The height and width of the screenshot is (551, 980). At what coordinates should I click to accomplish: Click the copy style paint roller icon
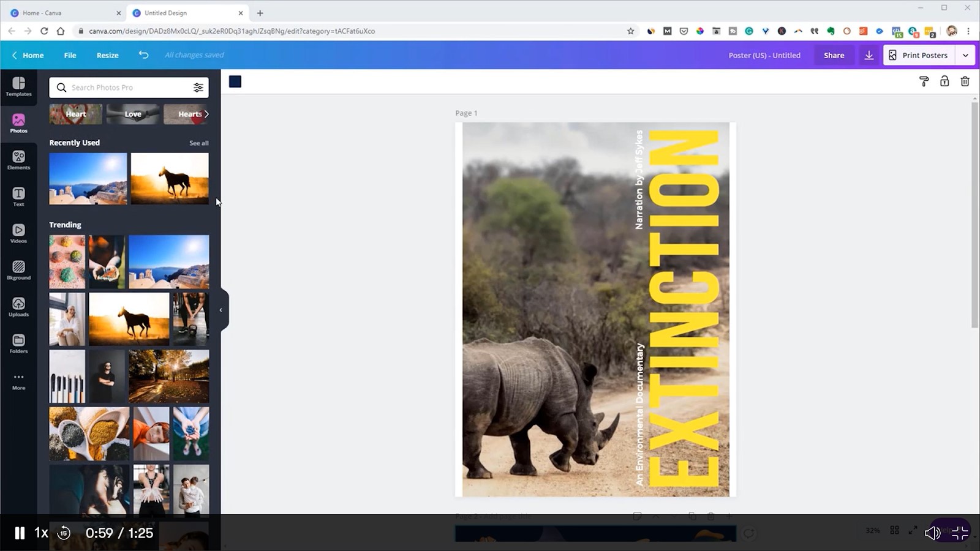tap(924, 81)
